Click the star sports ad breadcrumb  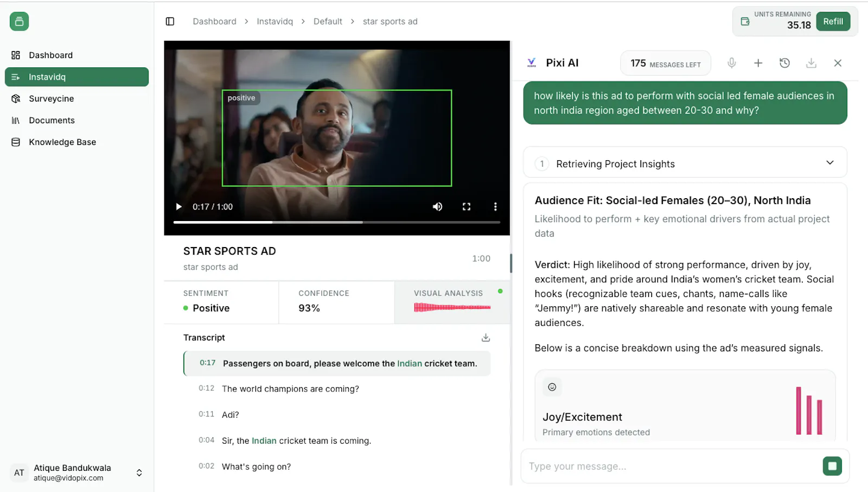point(390,21)
